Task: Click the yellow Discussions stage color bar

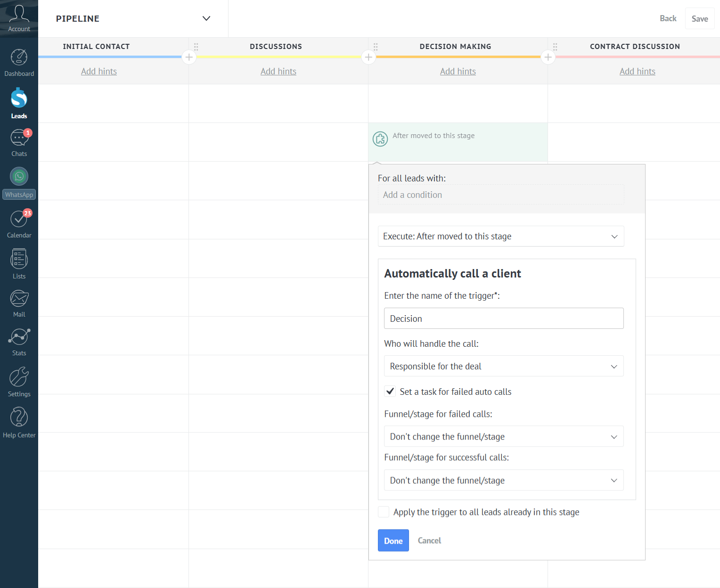Action: coord(278,57)
